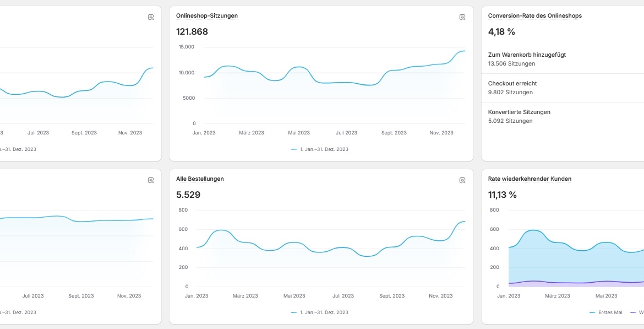The image size is (644, 329).
Task: Click Sept. 2023 on the Onlineshop-Sitzungen axis
Action: coord(394,133)
